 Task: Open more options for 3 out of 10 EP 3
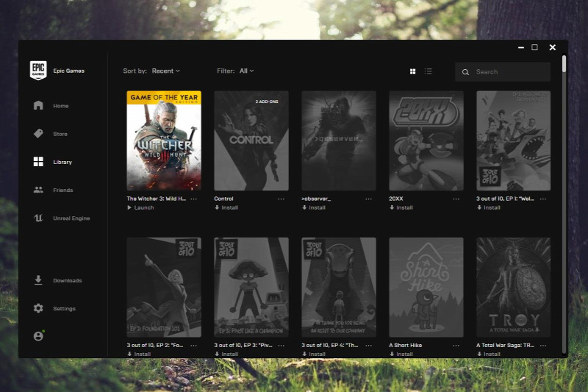(282, 346)
